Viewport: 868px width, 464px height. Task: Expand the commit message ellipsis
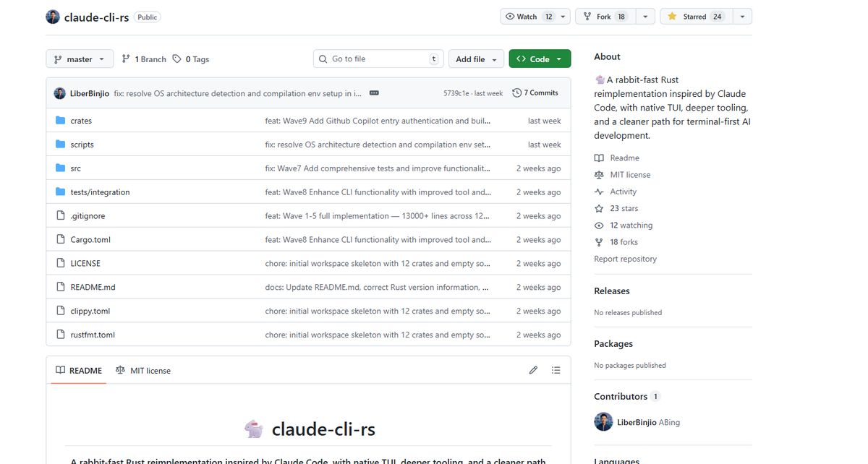pos(374,93)
